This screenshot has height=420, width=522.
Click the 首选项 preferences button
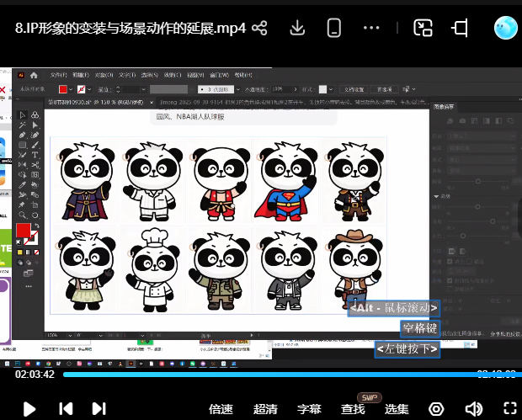click(384, 89)
